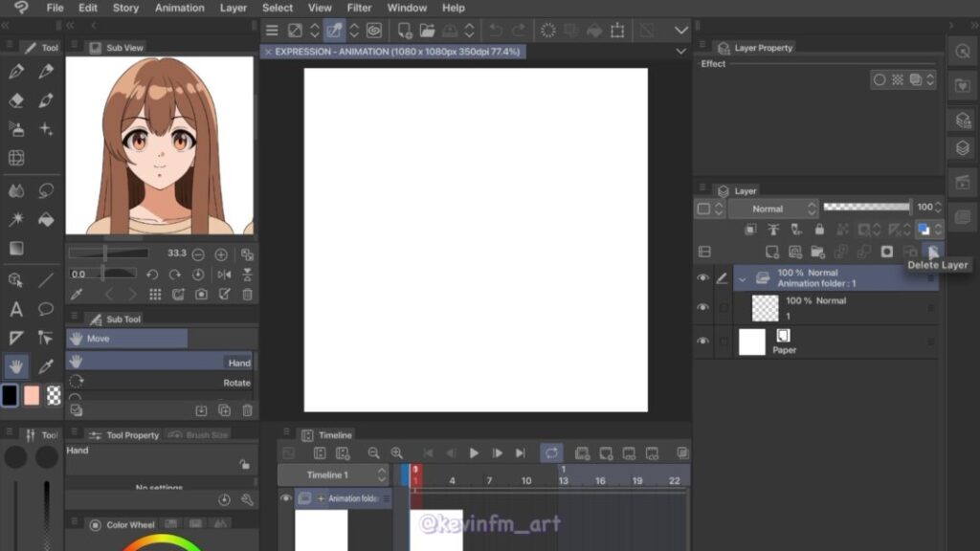The height and width of the screenshot is (551, 980).
Task: Select the Eraser tool
Action: 16,100
